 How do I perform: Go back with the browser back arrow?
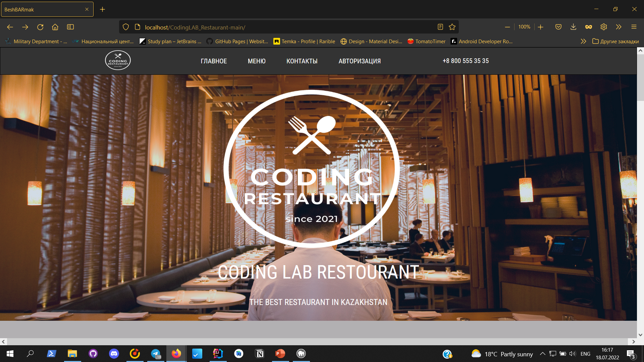tap(10, 27)
